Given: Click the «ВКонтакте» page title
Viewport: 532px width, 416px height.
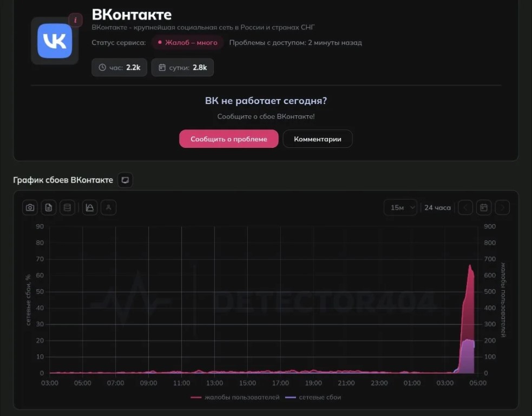Looking at the screenshot, I should [132, 15].
